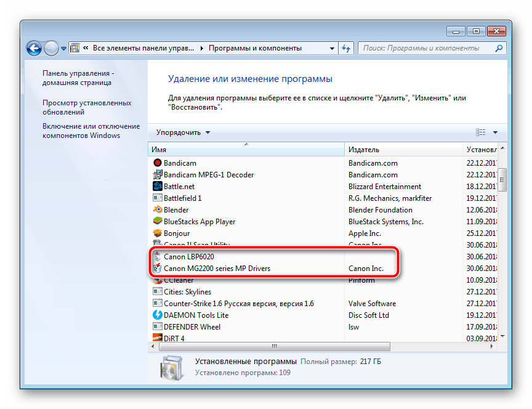Click the Battlefield 1 program icon
Image resolution: width=532 pixels, height=409 pixels.
[158, 198]
